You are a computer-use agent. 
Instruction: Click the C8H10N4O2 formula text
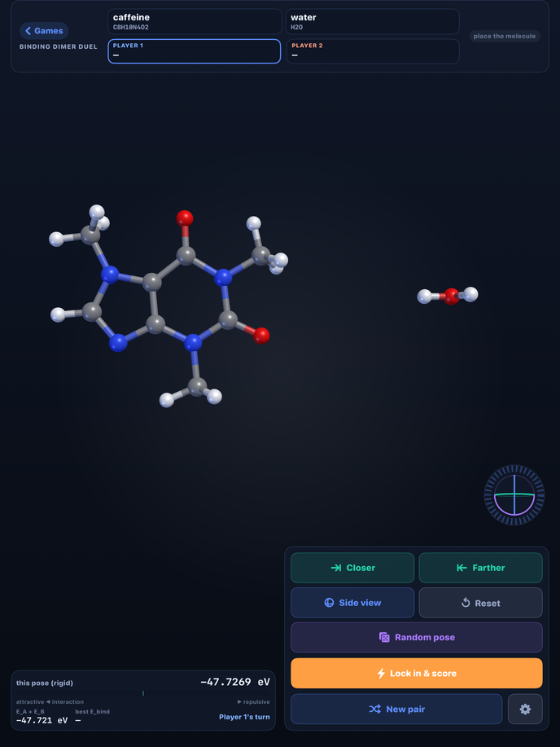[x=130, y=27]
